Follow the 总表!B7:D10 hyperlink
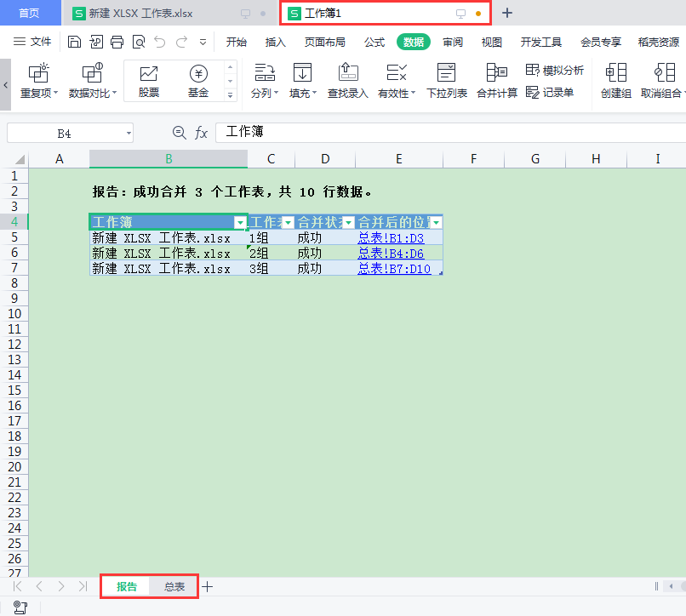The width and height of the screenshot is (686, 616). pyautogui.click(x=394, y=269)
